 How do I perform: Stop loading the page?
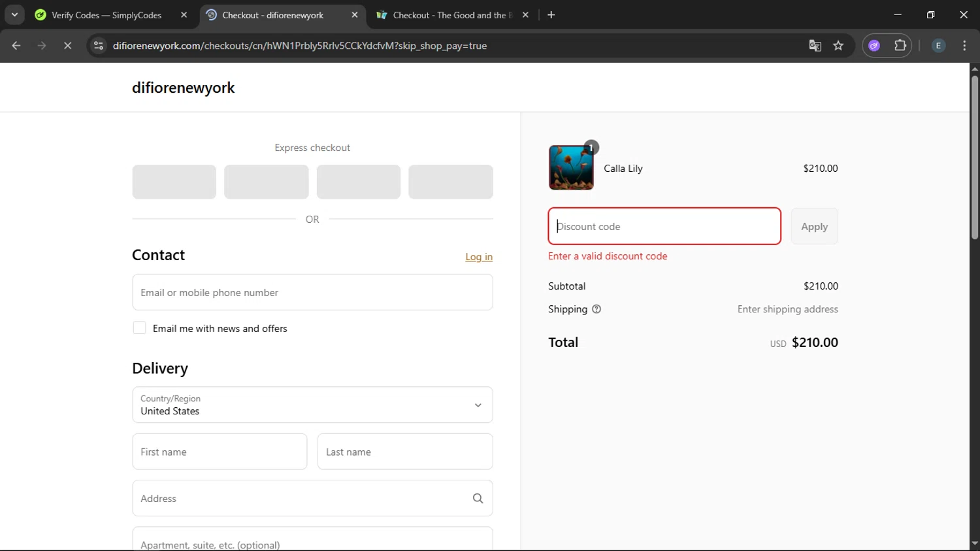pos(67,46)
